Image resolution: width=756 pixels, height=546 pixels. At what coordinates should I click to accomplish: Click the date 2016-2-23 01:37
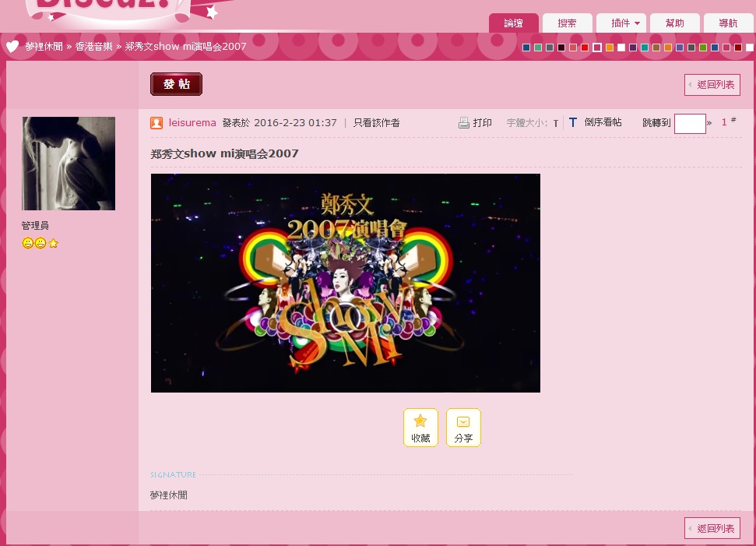click(x=296, y=122)
